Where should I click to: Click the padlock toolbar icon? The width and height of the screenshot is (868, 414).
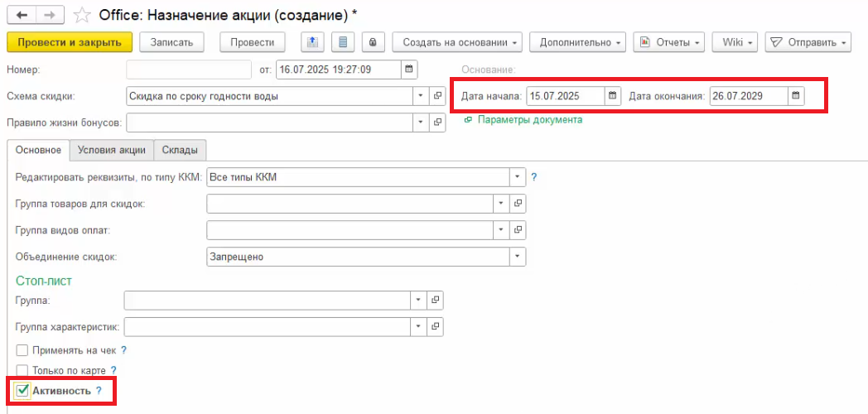tap(373, 41)
